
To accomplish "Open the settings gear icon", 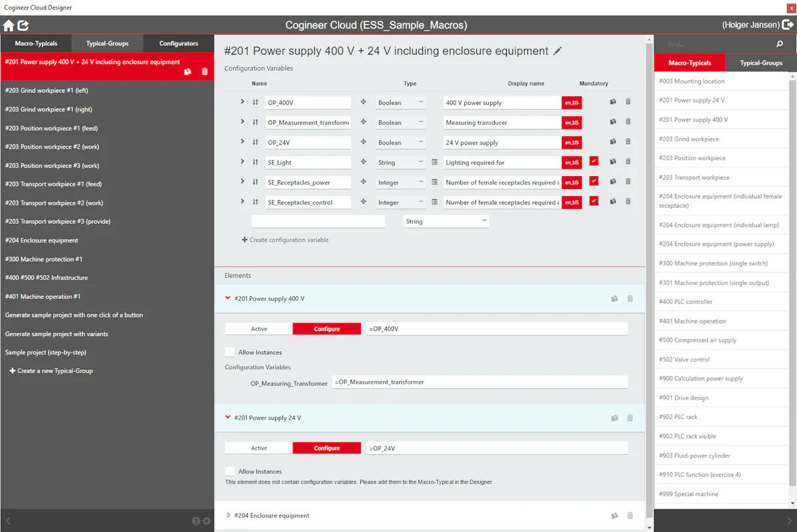I will [208, 522].
